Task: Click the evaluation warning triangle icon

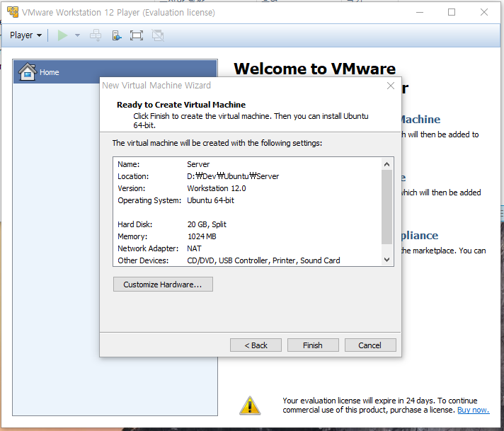Action: [x=250, y=406]
